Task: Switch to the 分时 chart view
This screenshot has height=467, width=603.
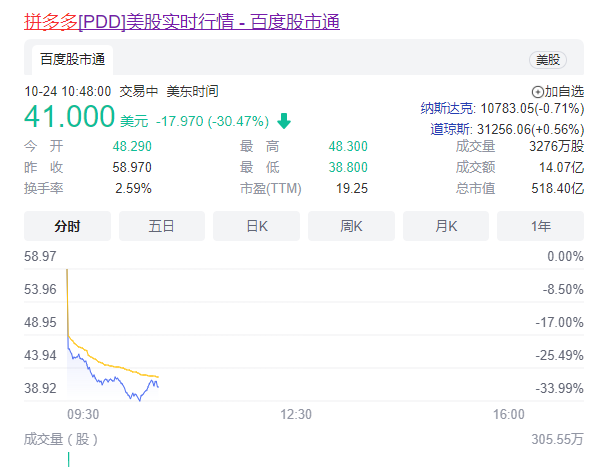Action: (x=67, y=226)
